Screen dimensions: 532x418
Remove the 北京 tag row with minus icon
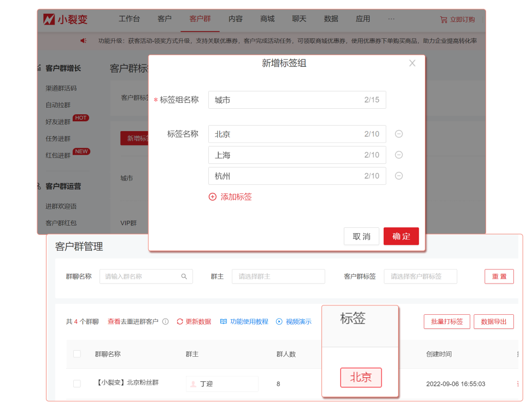pos(399,134)
